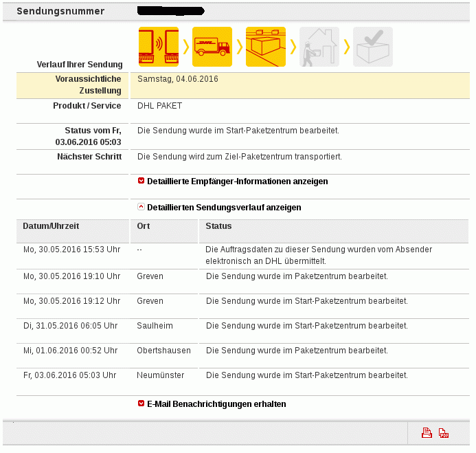This screenshot has height=453, width=476.
Task: Click the red PDF export icon
Action: [x=444, y=432]
